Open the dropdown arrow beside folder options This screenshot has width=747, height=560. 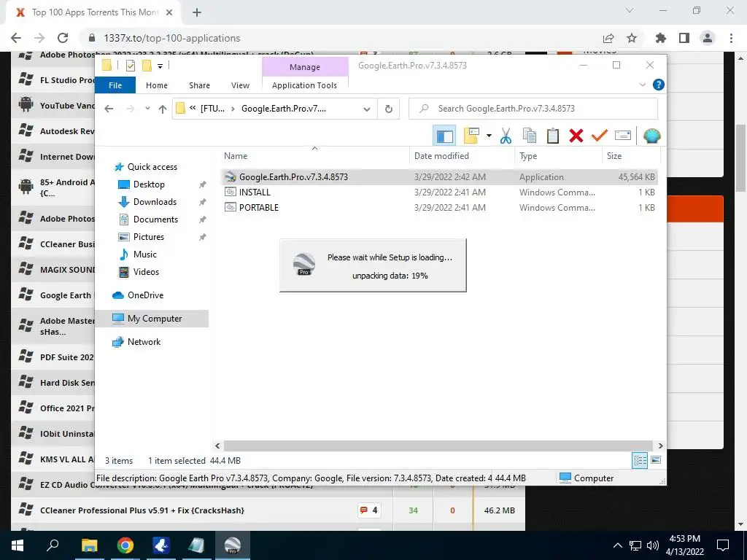click(489, 136)
